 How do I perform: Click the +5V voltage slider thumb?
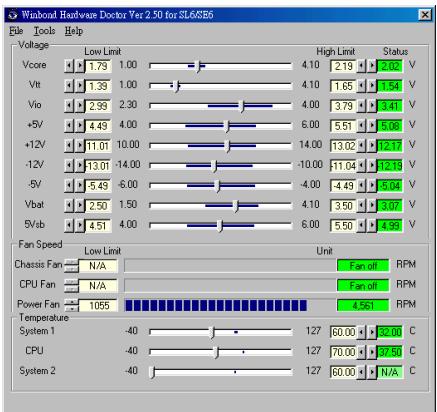[227, 126]
